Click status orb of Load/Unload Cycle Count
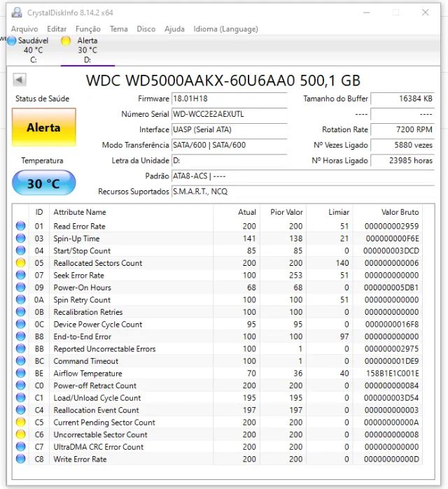Screen dimensions: 448x489 20,397
